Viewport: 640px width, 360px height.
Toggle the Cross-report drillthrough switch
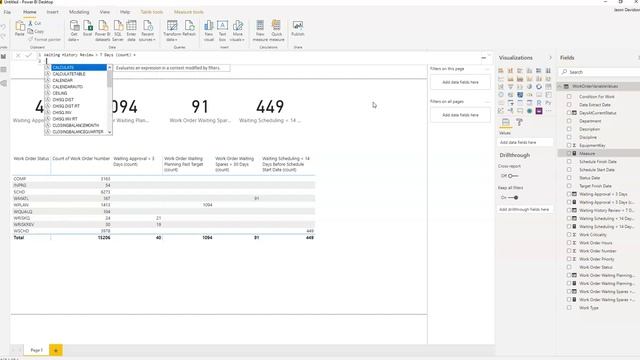(x=513, y=176)
